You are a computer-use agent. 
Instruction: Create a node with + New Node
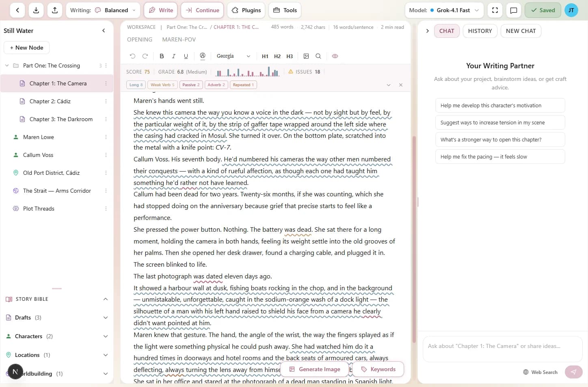click(26, 48)
